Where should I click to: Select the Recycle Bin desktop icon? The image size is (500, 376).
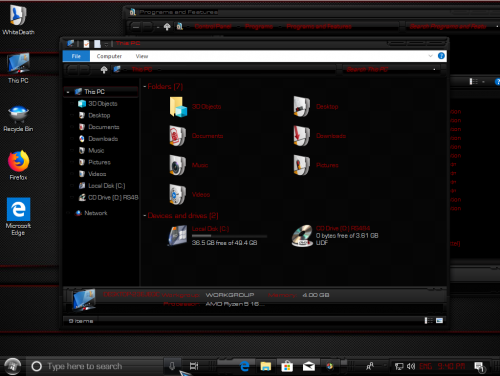click(x=18, y=118)
